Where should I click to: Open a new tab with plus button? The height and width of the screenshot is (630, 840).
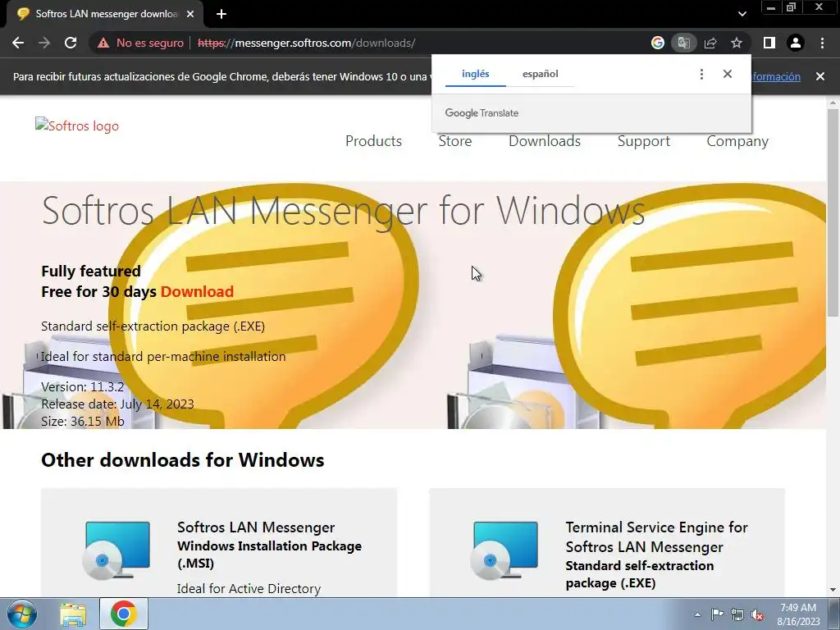[x=221, y=14]
